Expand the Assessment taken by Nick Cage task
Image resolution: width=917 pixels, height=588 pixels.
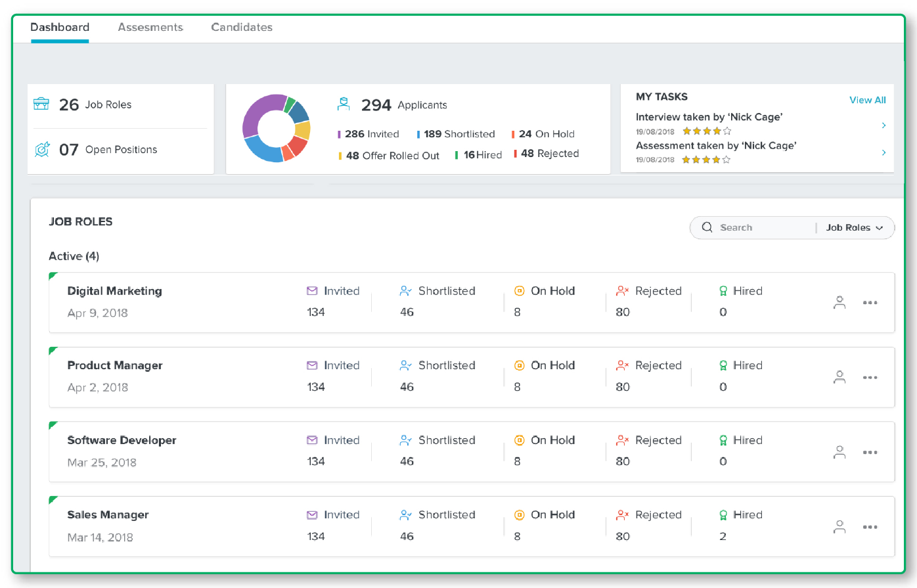click(883, 152)
